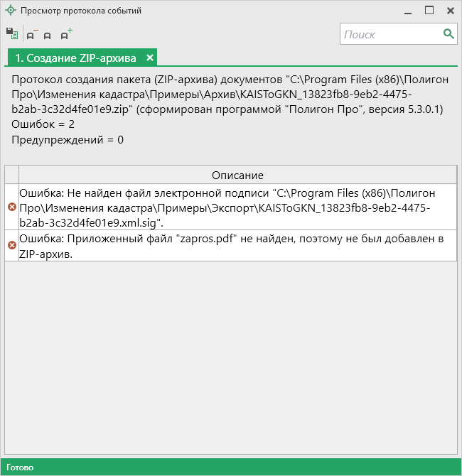The width and height of the screenshot is (462, 476).
Task: Click the red error icon of the zapros.pdf row
Action: pos(11,245)
